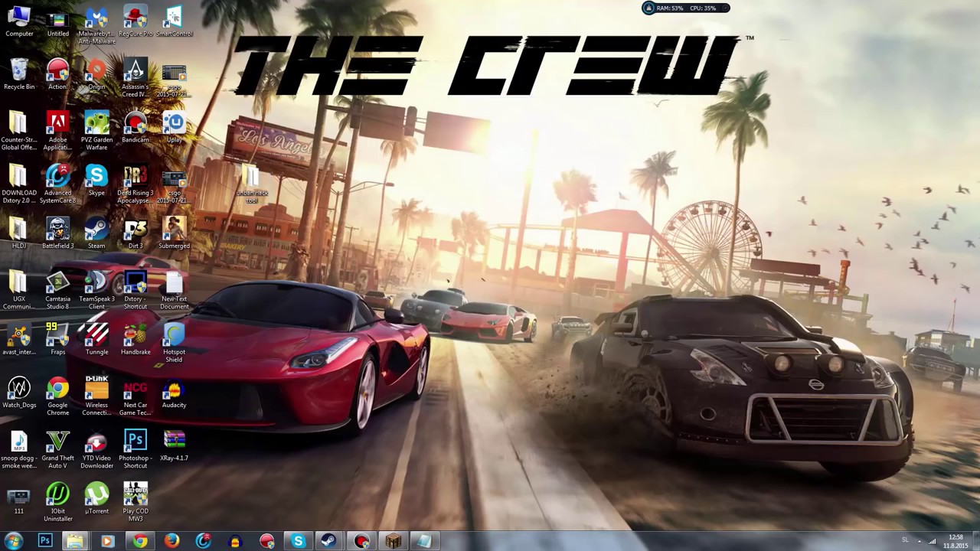Open the HLDJ folder
The image size is (980, 551).
click(x=19, y=233)
